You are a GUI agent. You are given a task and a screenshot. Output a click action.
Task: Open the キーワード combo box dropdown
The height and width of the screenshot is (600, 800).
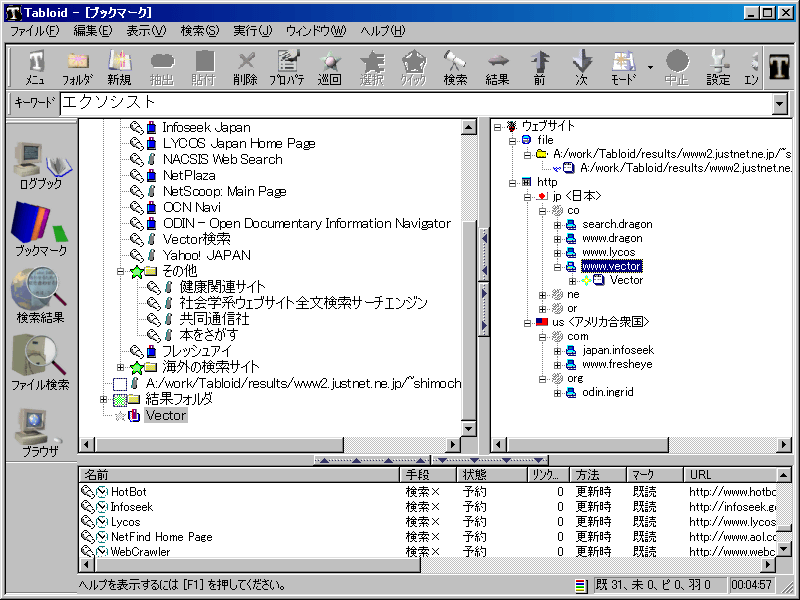779,104
